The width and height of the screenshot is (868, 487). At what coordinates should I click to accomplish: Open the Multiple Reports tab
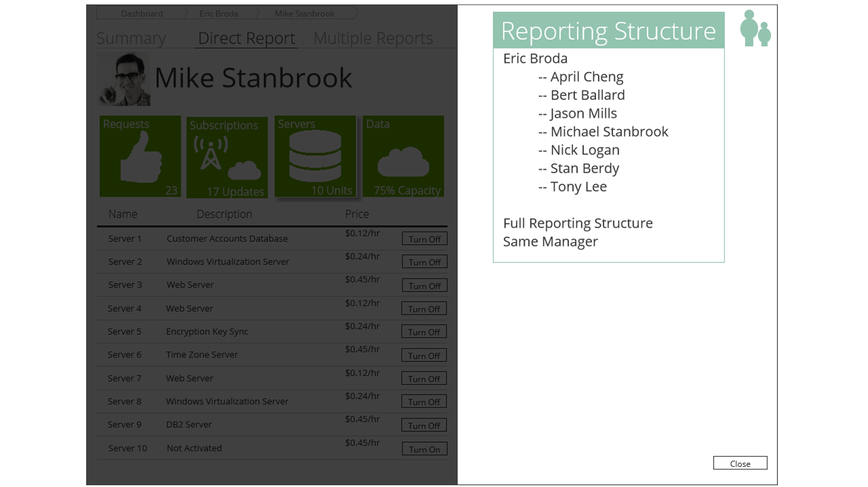[x=373, y=38]
